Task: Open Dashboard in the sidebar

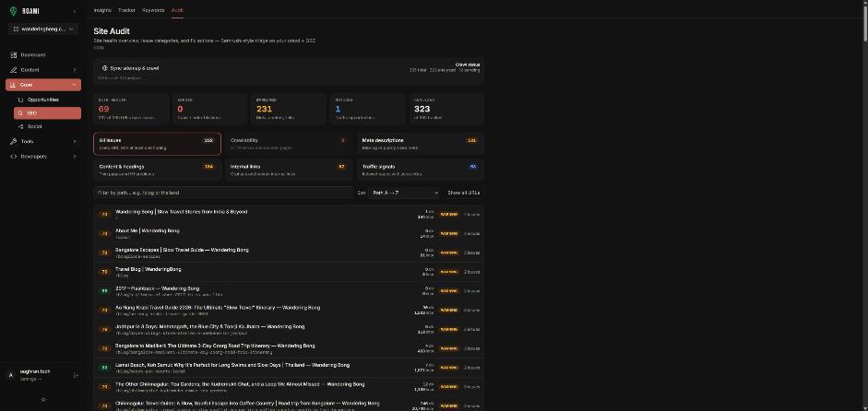Action: coord(43,54)
